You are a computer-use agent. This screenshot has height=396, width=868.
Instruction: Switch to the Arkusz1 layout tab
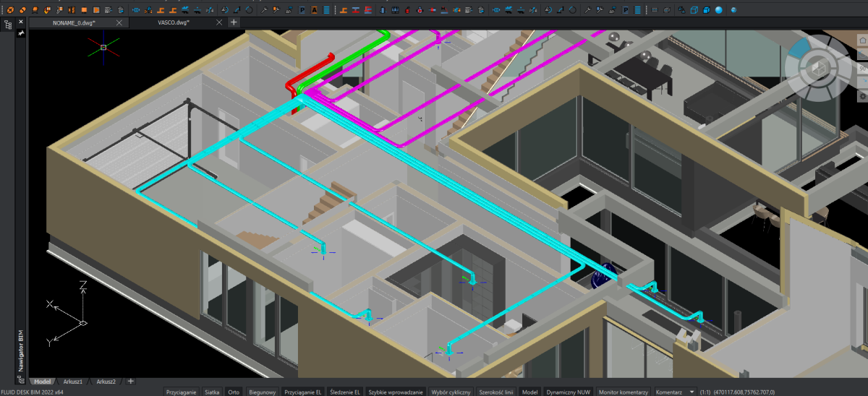pos(73,381)
